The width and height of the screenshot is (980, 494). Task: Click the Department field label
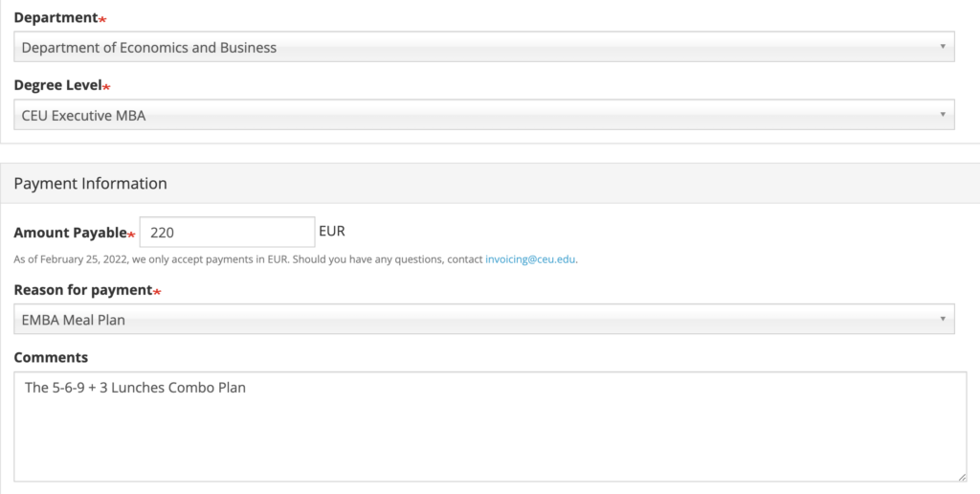pyautogui.click(x=56, y=17)
